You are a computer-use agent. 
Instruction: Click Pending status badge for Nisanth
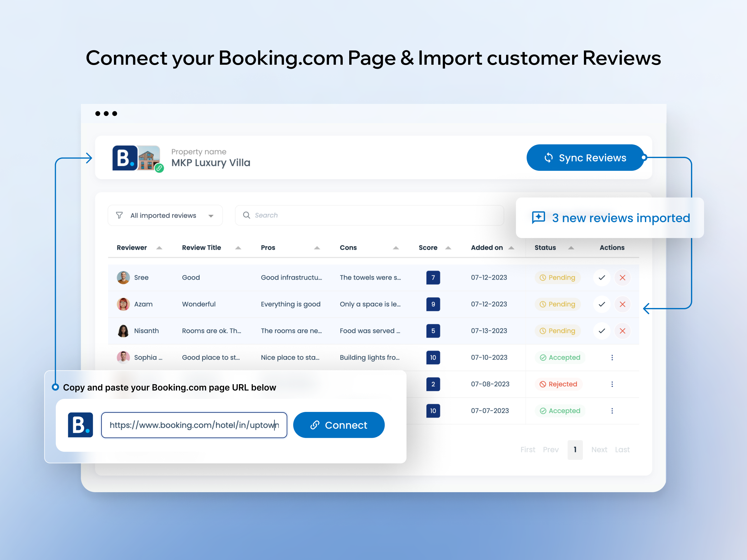[x=557, y=331]
